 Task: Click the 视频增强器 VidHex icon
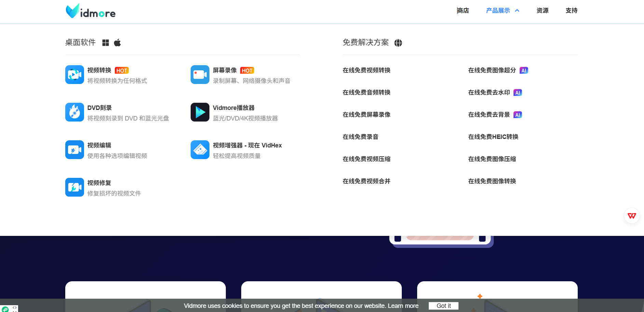pos(200,150)
